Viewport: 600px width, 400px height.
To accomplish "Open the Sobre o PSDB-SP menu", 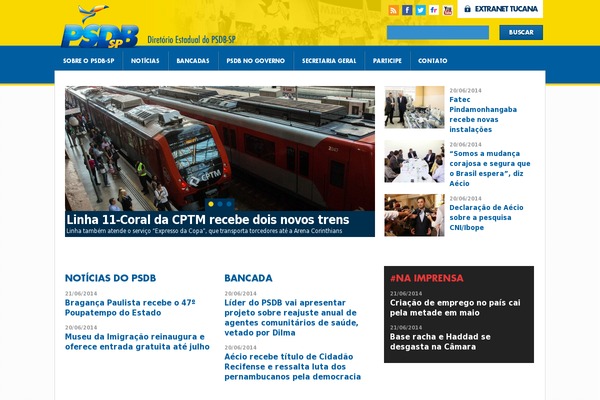I will pos(89,60).
